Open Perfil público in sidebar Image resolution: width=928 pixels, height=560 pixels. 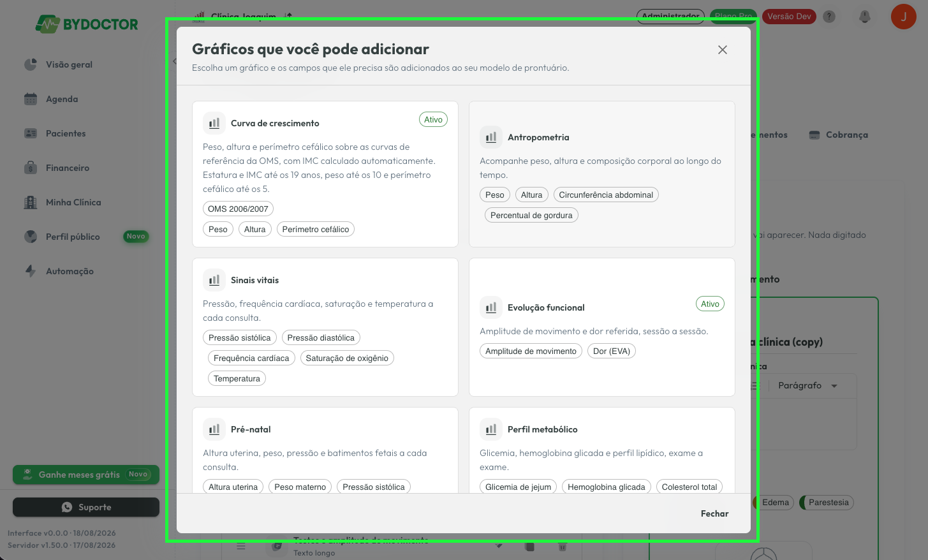click(73, 237)
